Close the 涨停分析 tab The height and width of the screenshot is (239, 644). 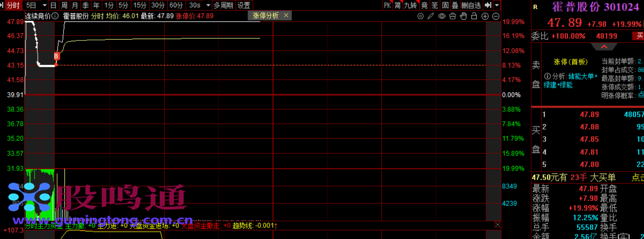point(286,15)
